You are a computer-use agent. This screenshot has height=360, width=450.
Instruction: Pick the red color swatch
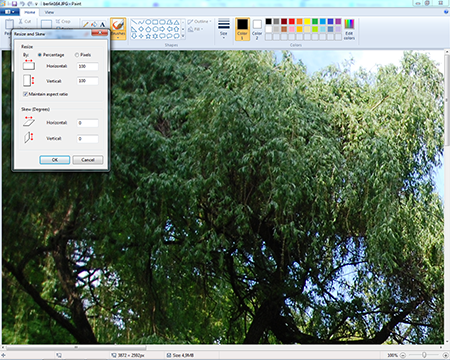(292, 21)
